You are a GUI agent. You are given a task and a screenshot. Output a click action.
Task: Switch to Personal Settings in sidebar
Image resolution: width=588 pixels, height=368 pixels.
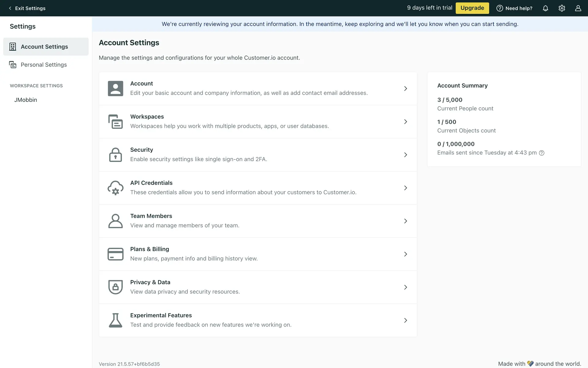44,65
